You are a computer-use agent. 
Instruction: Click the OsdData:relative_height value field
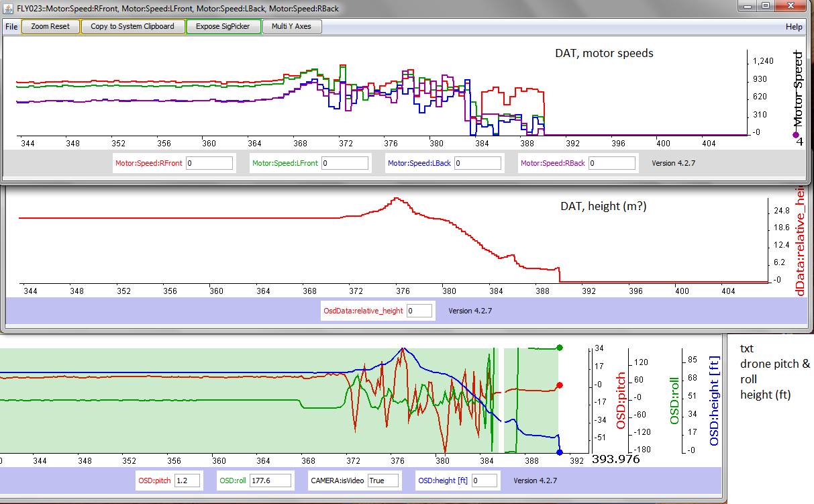point(419,311)
